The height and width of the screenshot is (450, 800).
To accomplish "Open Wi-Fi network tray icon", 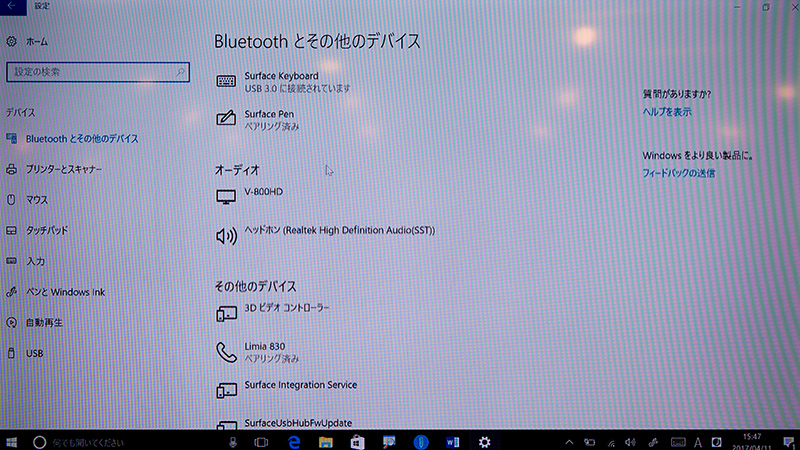I will pyautogui.click(x=611, y=443).
